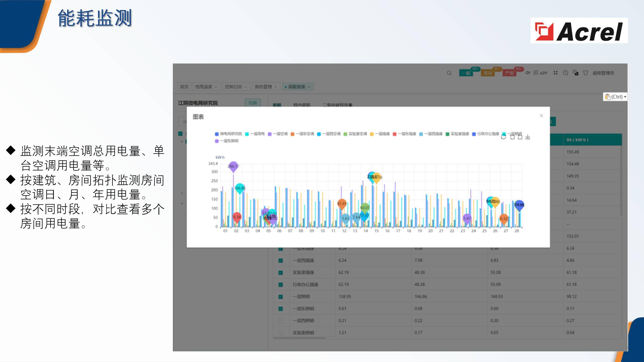Click the search magnifier icon
The image size is (644, 362).
click(449, 73)
